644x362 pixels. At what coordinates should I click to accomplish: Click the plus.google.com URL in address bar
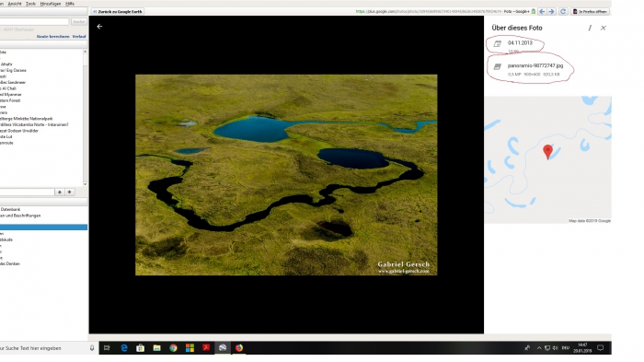point(429,12)
